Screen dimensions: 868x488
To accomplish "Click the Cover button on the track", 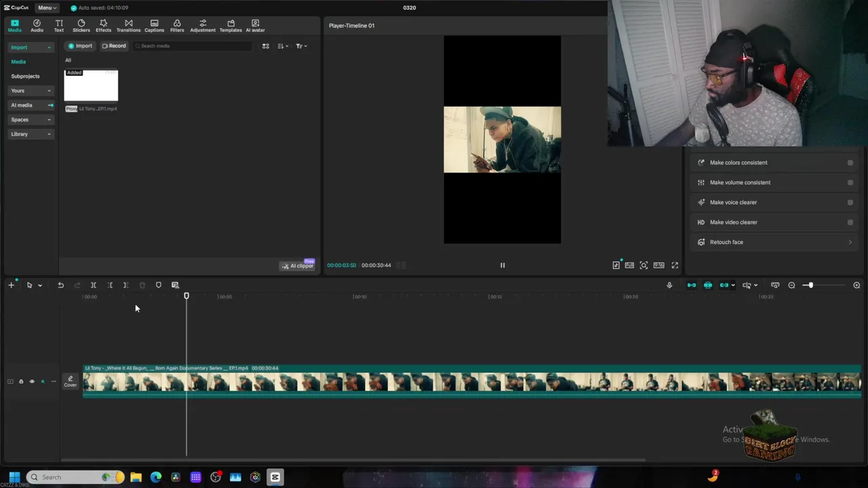I will (71, 382).
